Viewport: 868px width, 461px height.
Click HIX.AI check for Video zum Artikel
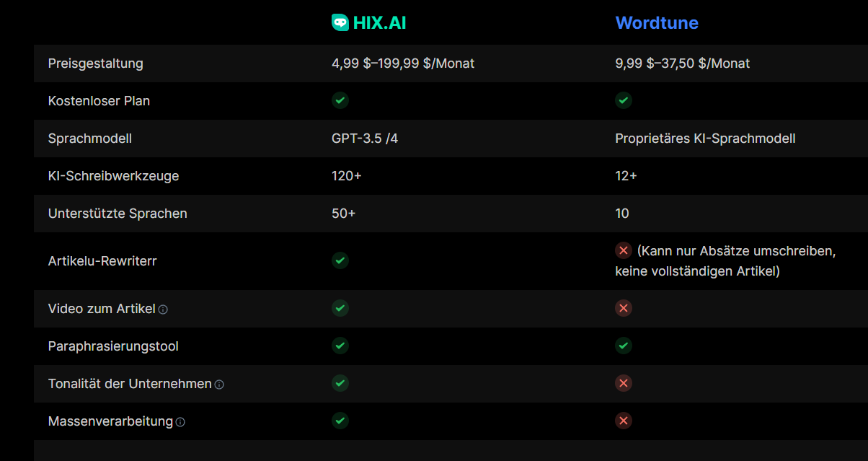coord(340,308)
